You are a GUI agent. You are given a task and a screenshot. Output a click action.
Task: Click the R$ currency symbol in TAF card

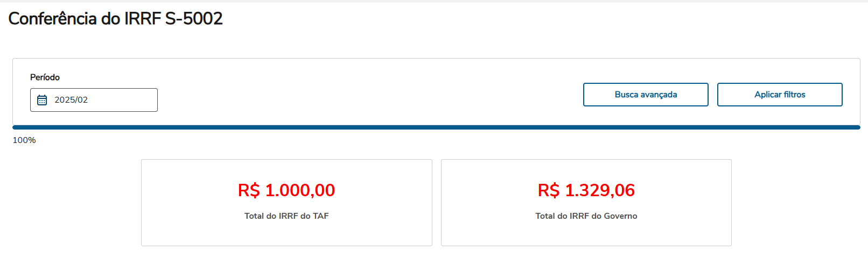click(x=249, y=190)
